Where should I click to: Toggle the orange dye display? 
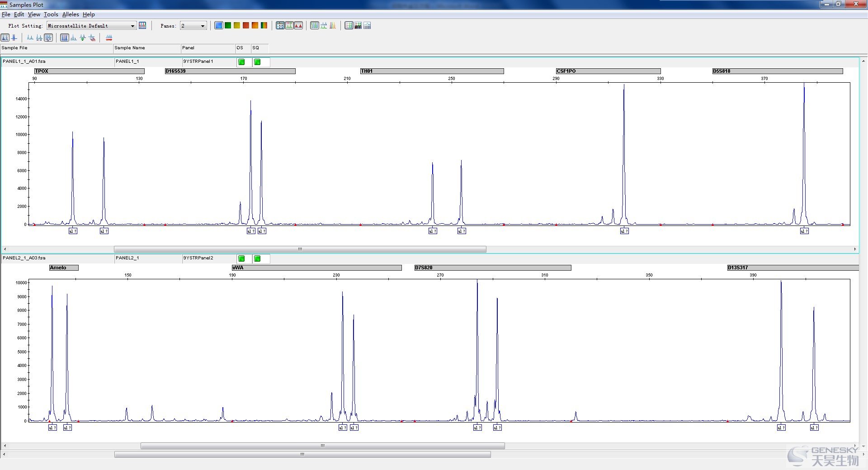255,26
